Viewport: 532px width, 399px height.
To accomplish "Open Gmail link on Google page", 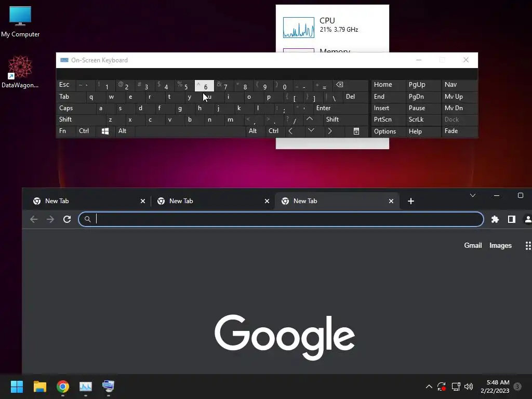I will click(x=473, y=246).
